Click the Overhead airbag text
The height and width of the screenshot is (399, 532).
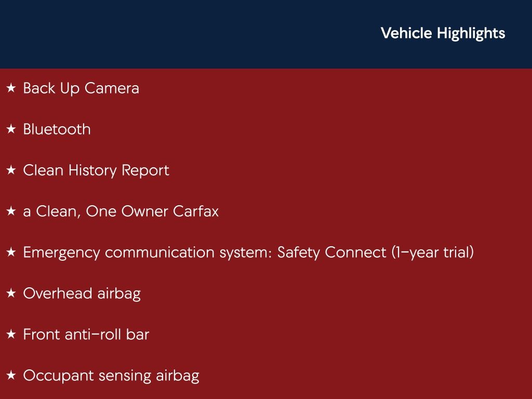pos(82,294)
